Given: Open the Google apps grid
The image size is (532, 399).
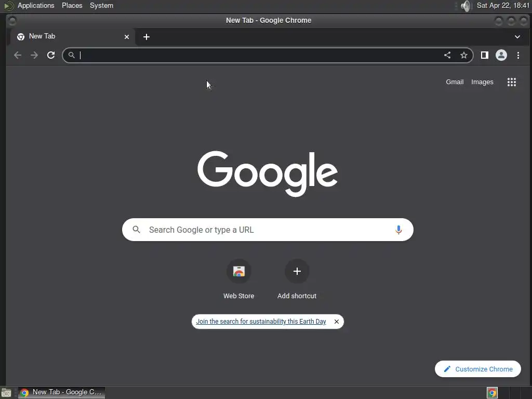Looking at the screenshot, I should click(512, 82).
